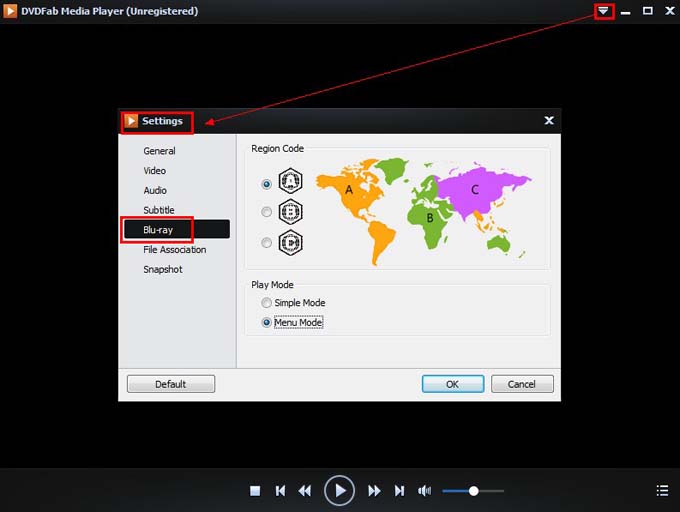Choose Simple Mode play mode
Viewport: 680px width, 512px height.
293,303
